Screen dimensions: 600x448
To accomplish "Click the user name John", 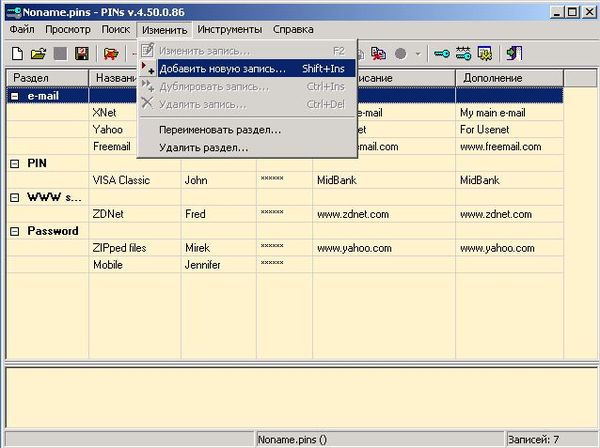I will (x=196, y=180).
